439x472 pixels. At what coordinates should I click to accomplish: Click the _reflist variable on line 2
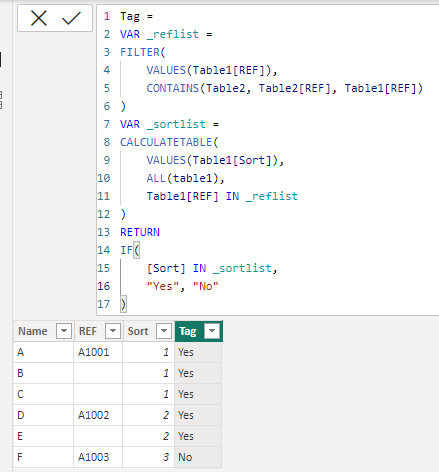[x=173, y=34]
